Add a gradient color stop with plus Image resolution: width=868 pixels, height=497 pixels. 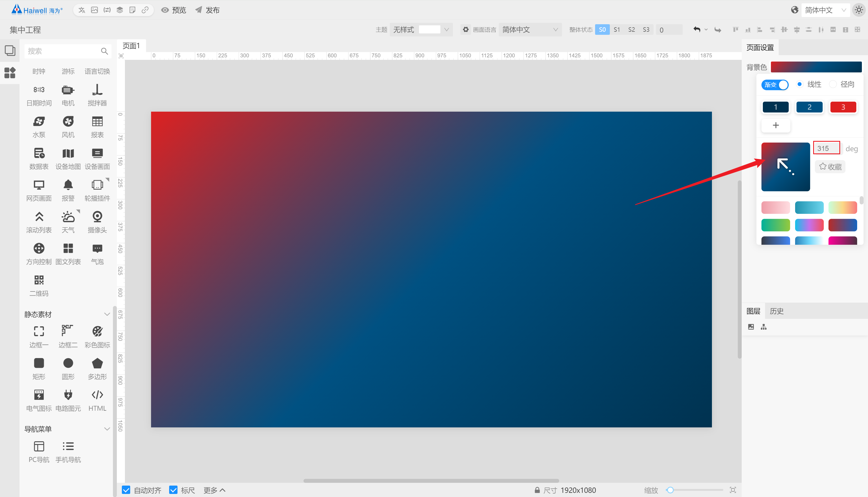pyautogui.click(x=776, y=125)
